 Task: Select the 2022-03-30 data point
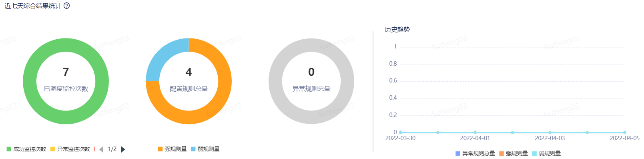(x=401, y=132)
